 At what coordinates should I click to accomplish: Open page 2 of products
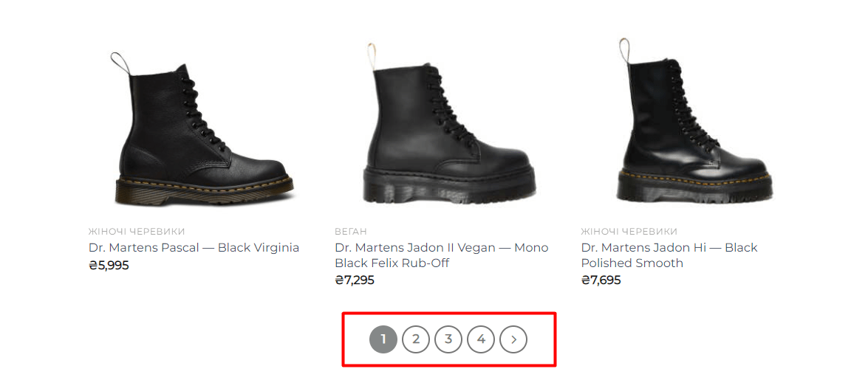(x=416, y=339)
